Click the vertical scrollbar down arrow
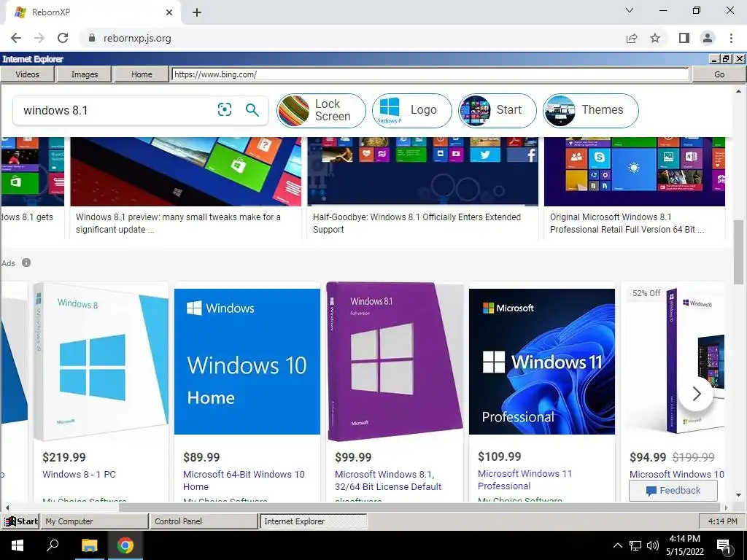 [x=738, y=496]
